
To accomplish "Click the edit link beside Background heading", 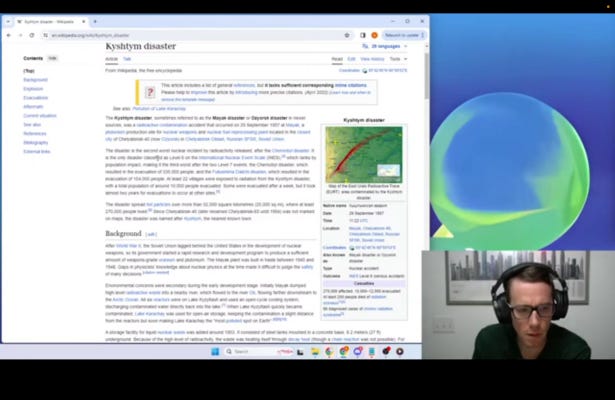I will pos(151,235).
